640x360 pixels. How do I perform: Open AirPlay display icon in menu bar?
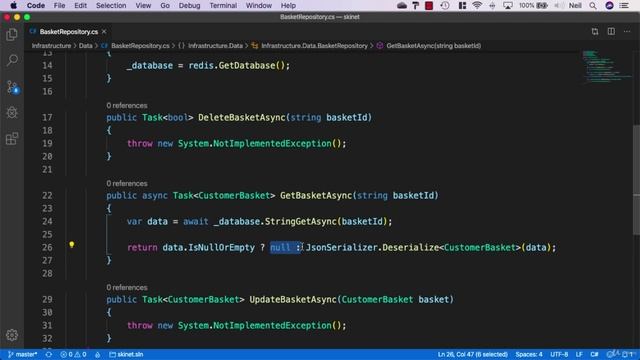(508, 5)
